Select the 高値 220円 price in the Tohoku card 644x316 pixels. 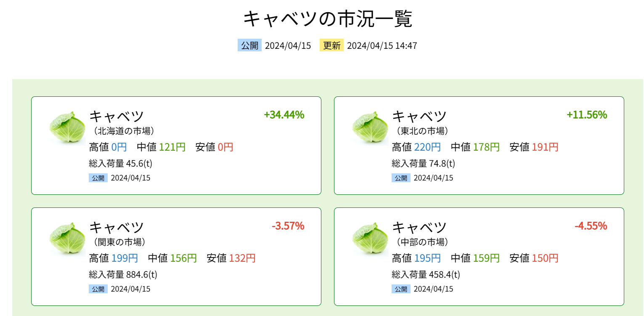coord(416,147)
